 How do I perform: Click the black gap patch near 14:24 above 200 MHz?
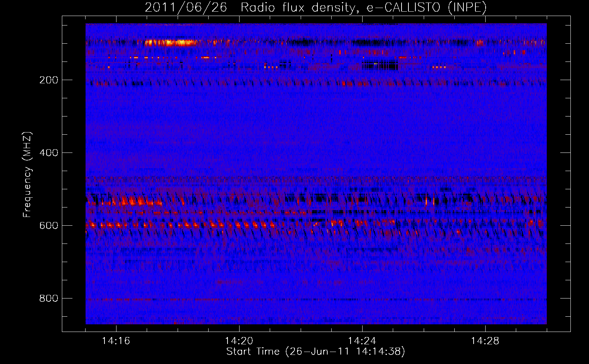coord(380,65)
